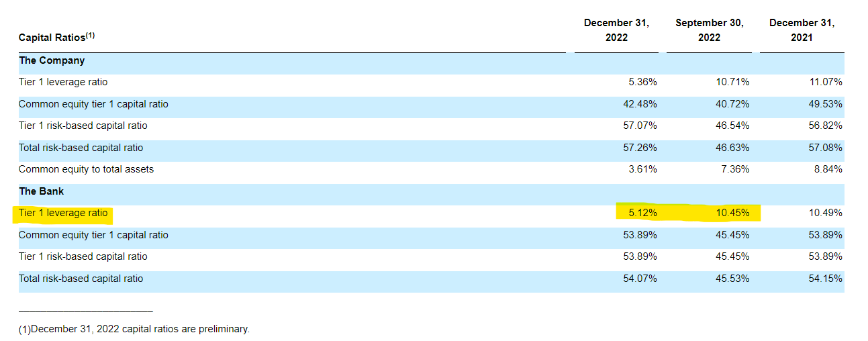Select the value 46.54%

[732, 126]
